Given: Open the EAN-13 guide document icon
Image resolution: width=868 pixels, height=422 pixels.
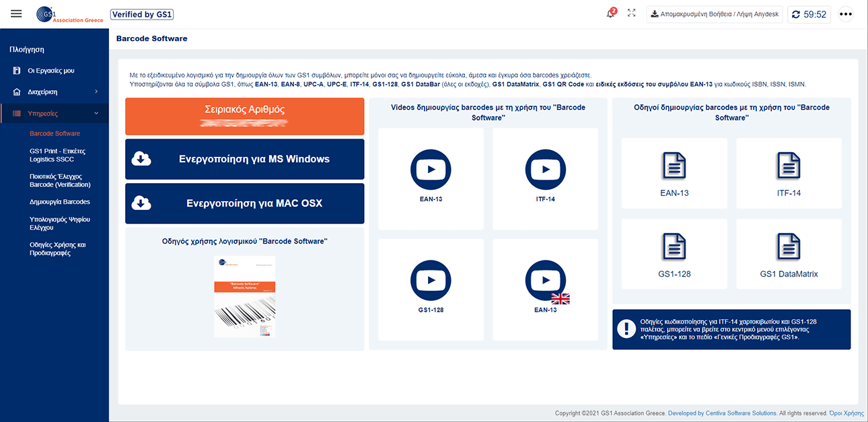Looking at the screenshot, I should (x=674, y=166).
